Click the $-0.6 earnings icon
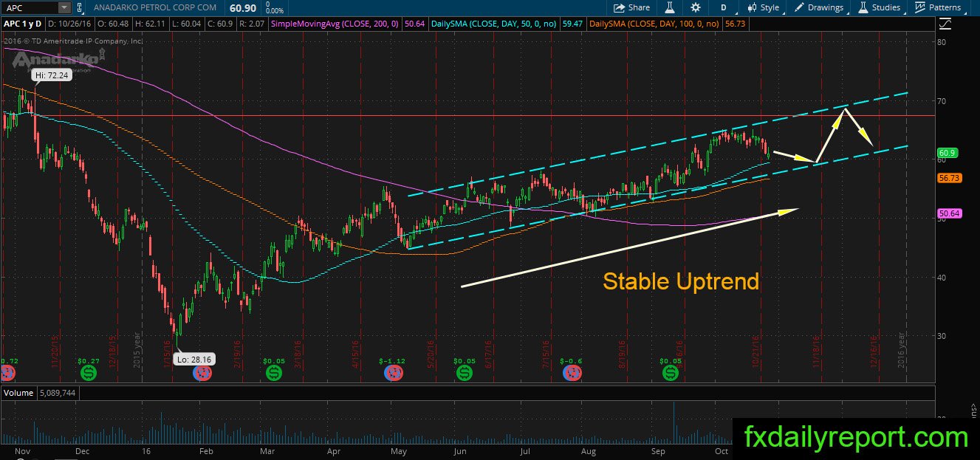The height and width of the screenshot is (460, 980). click(x=571, y=373)
